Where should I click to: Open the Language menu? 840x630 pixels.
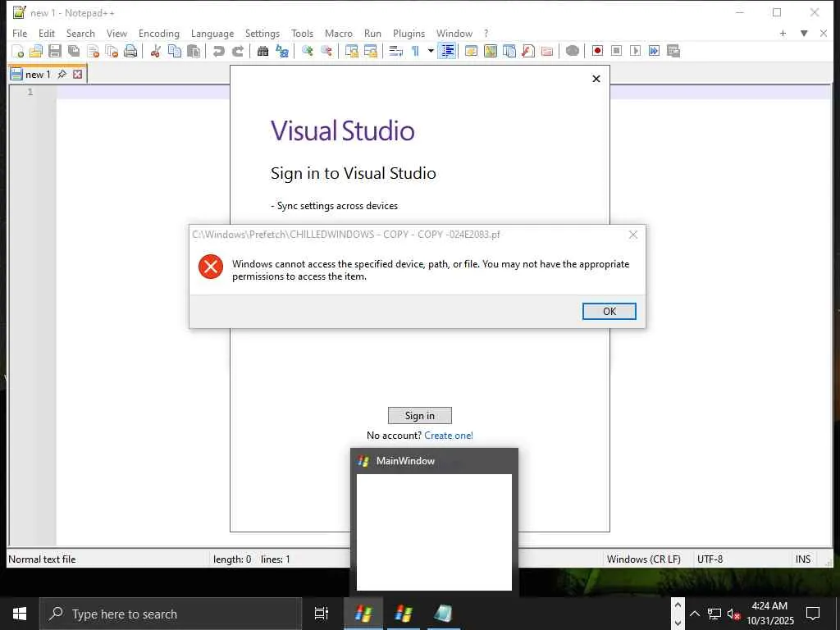pyautogui.click(x=212, y=33)
